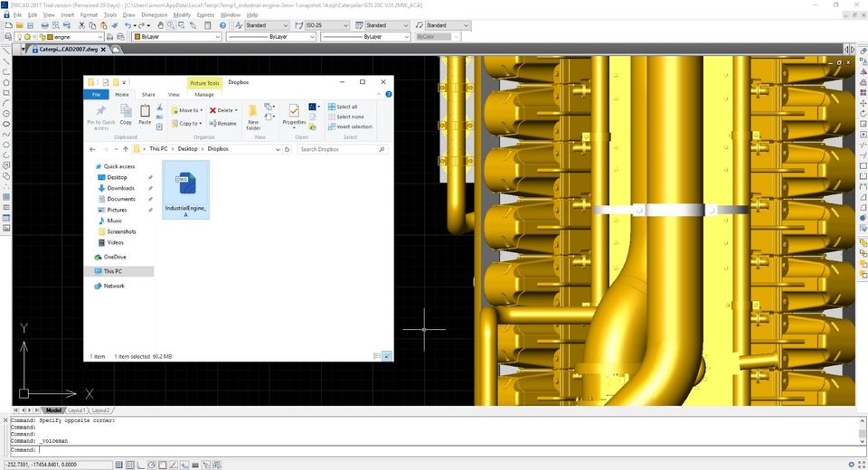Switch to the Layout1 tab
868x470 pixels.
pos(78,410)
